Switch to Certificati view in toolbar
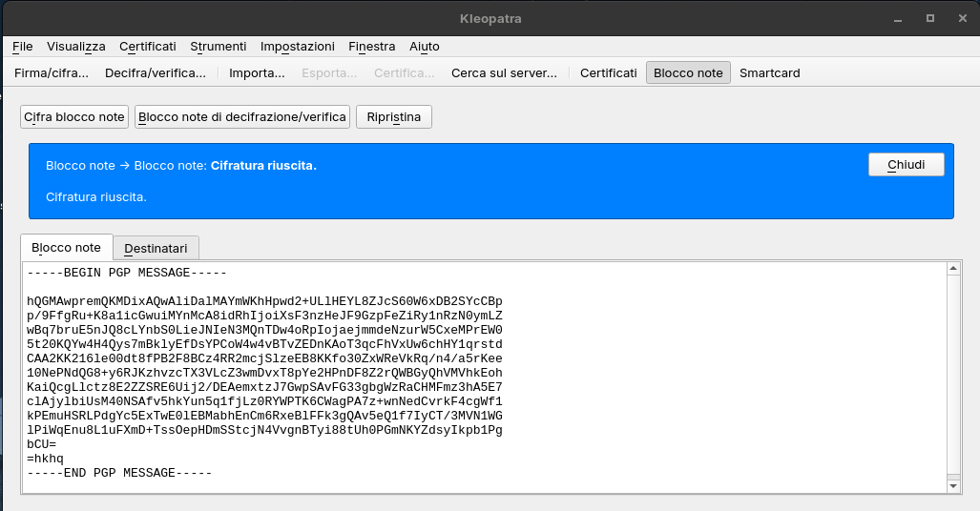This screenshot has width=980, height=511. [x=609, y=72]
